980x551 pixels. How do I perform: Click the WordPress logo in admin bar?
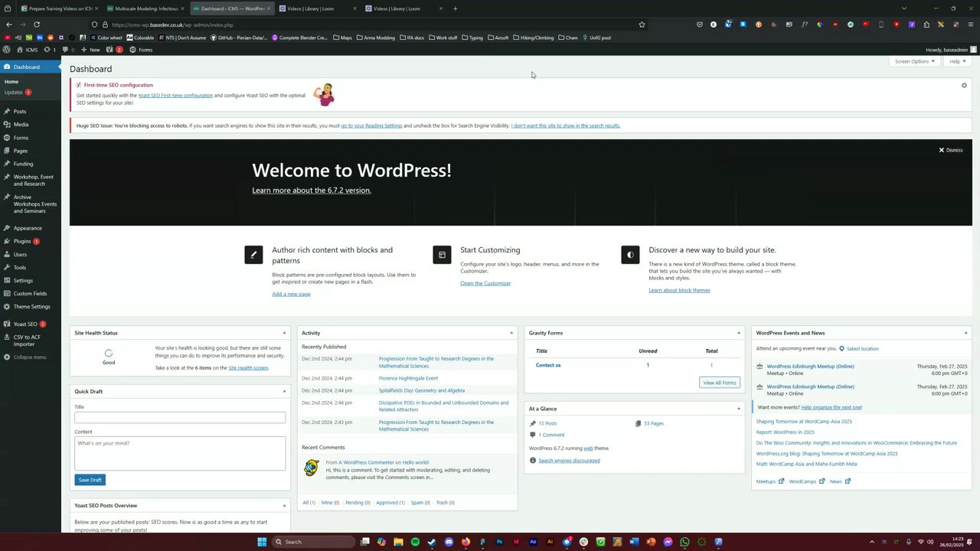(x=7, y=50)
